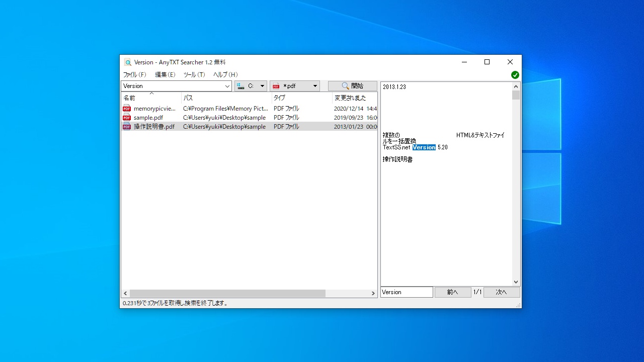Open the ファイル(F) menu
This screenshot has height=362, width=644.
pyautogui.click(x=135, y=75)
